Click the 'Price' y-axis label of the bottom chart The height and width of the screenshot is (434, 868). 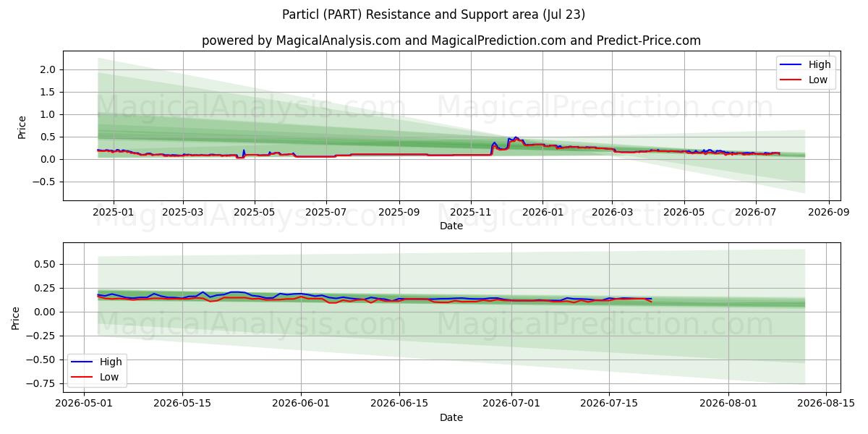tap(17, 318)
